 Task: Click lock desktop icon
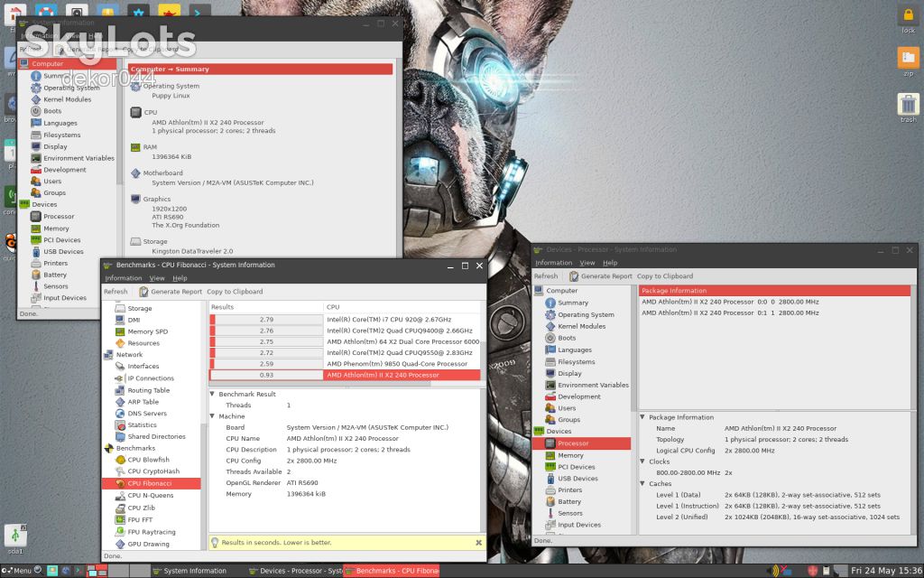[908, 19]
